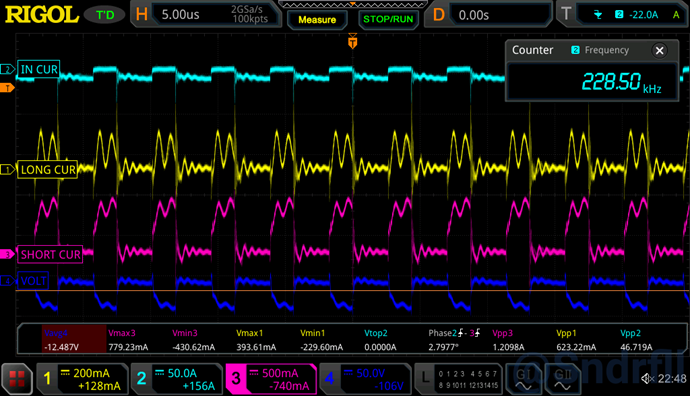Tap the RIGOL logo

coord(42,15)
